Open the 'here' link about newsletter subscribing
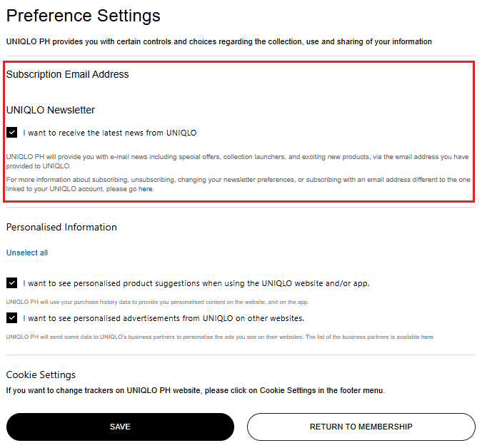 pos(145,189)
